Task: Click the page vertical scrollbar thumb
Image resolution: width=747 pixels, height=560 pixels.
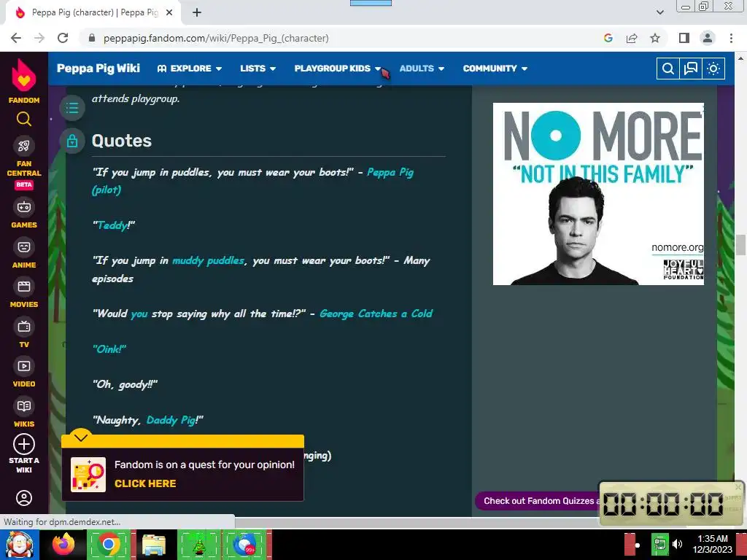Action: (x=741, y=245)
